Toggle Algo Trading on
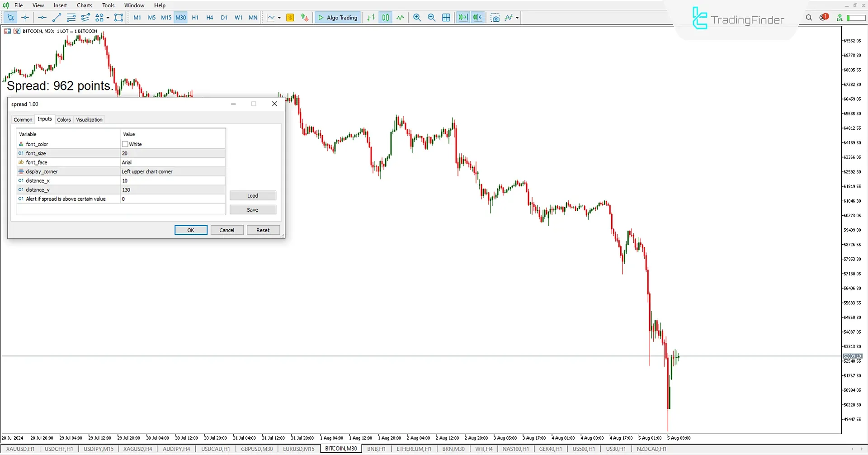This screenshot has height=455, width=868. click(337, 18)
